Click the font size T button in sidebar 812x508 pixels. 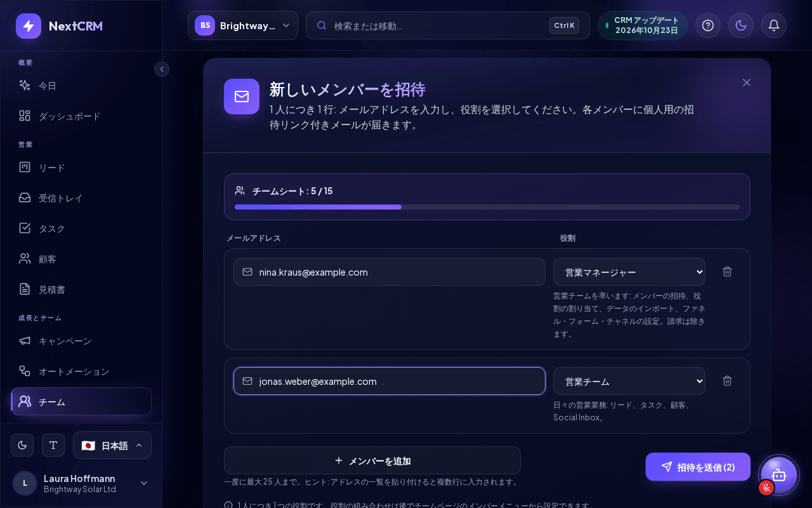click(x=53, y=445)
